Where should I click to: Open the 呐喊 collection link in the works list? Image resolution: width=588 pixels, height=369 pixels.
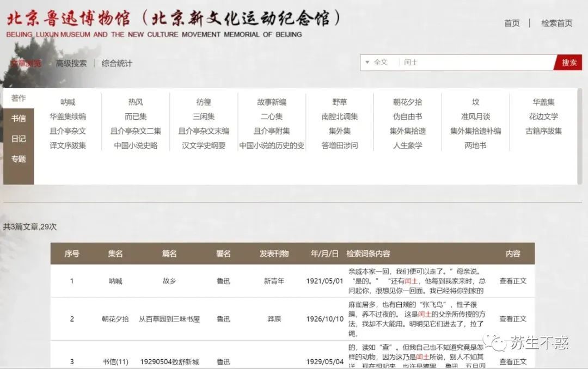(x=68, y=102)
